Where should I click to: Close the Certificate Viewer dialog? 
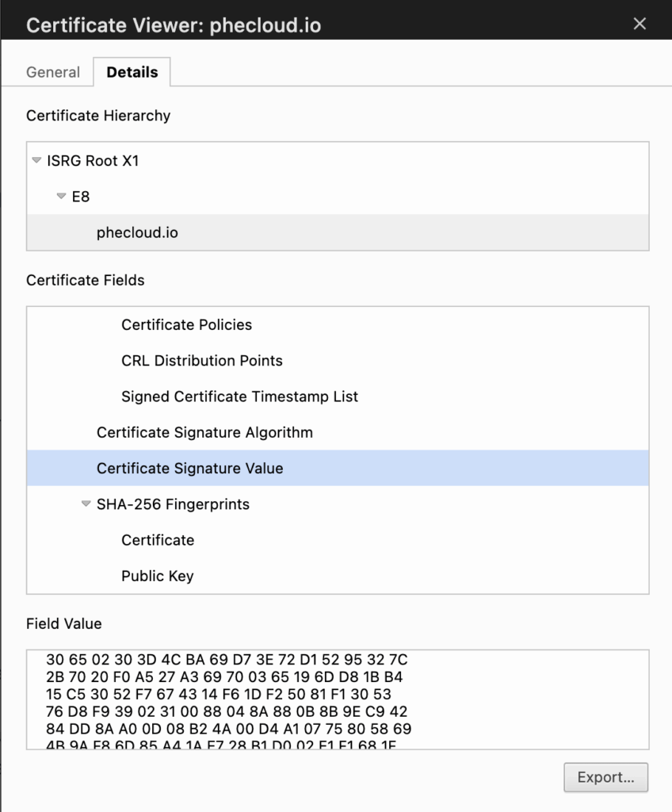[640, 24]
